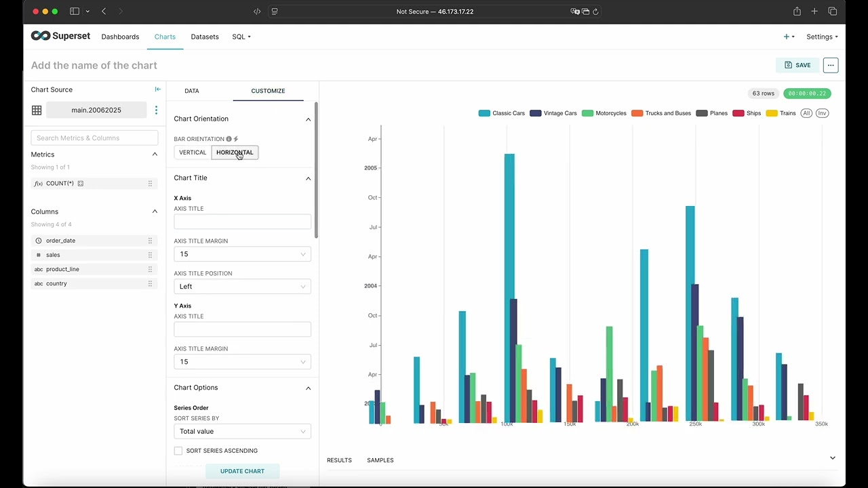Open the Dashboards menu
This screenshot has width=868, height=488.
pos(120,37)
